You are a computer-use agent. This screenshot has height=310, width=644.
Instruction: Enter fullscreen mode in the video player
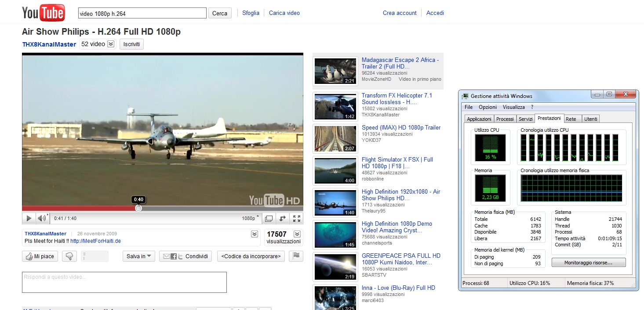(x=297, y=218)
